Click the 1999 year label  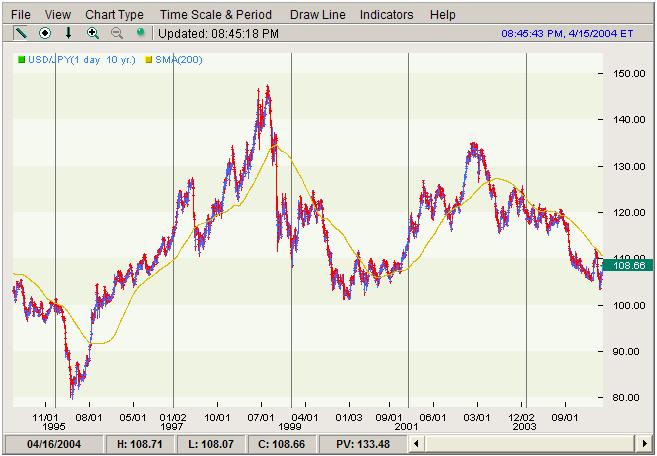click(x=290, y=427)
